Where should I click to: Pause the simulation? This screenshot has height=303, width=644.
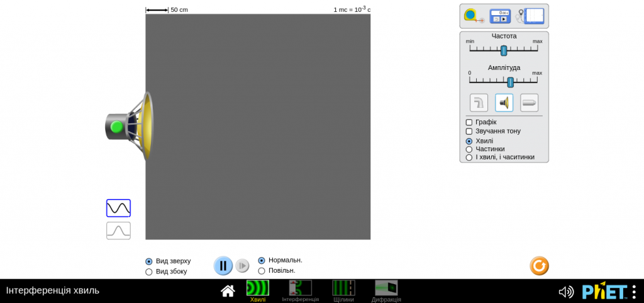coord(223,266)
